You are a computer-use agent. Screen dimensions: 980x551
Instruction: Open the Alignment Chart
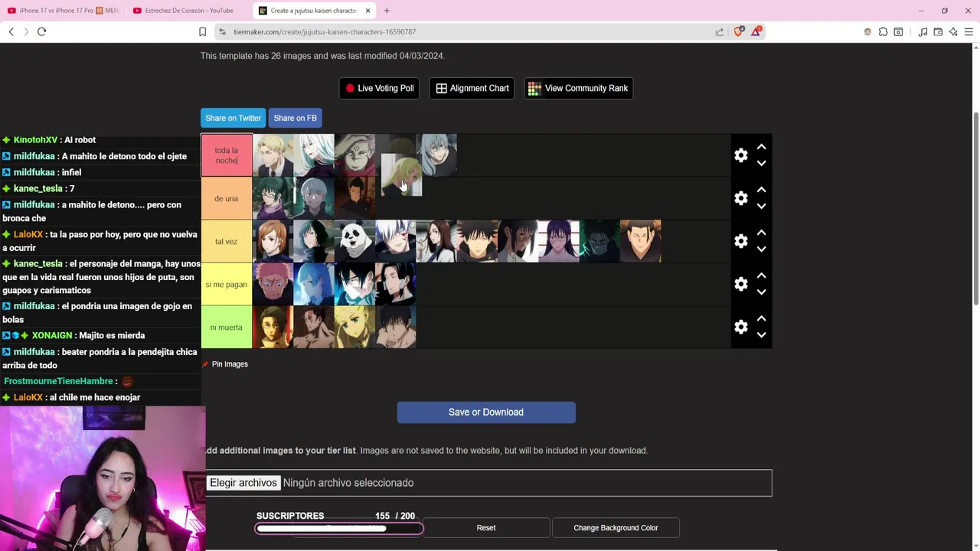pyautogui.click(x=472, y=88)
